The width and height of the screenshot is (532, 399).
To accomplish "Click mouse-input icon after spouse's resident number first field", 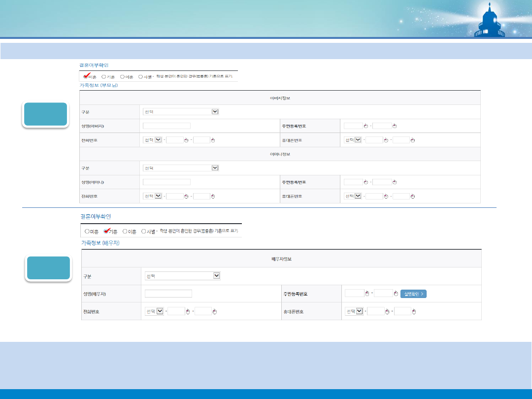I will (367, 294).
